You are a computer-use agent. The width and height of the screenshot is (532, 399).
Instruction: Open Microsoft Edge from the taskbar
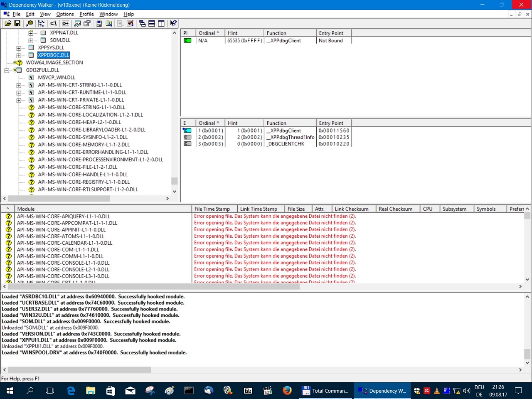tap(71, 391)
